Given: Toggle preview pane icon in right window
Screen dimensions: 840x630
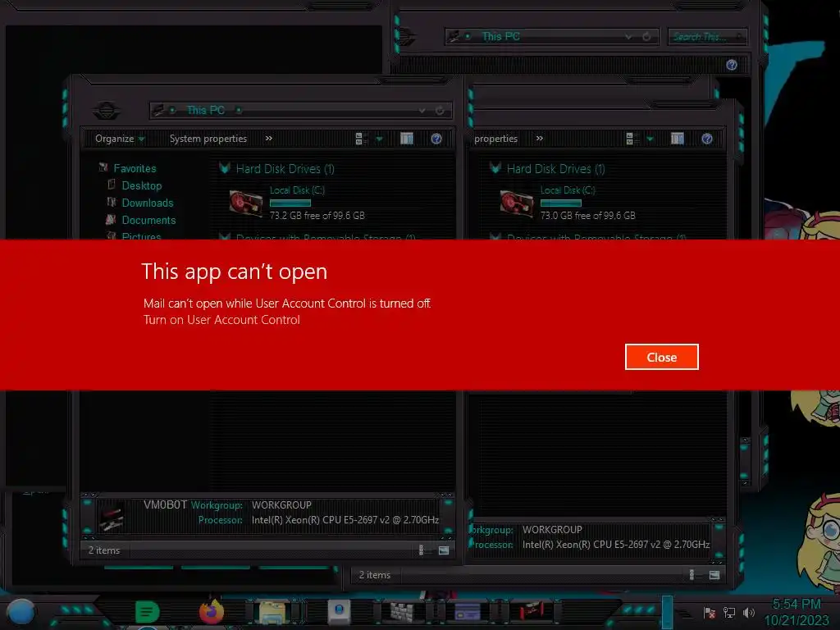Looking at the screenshot, I should [x=677, y=139].
